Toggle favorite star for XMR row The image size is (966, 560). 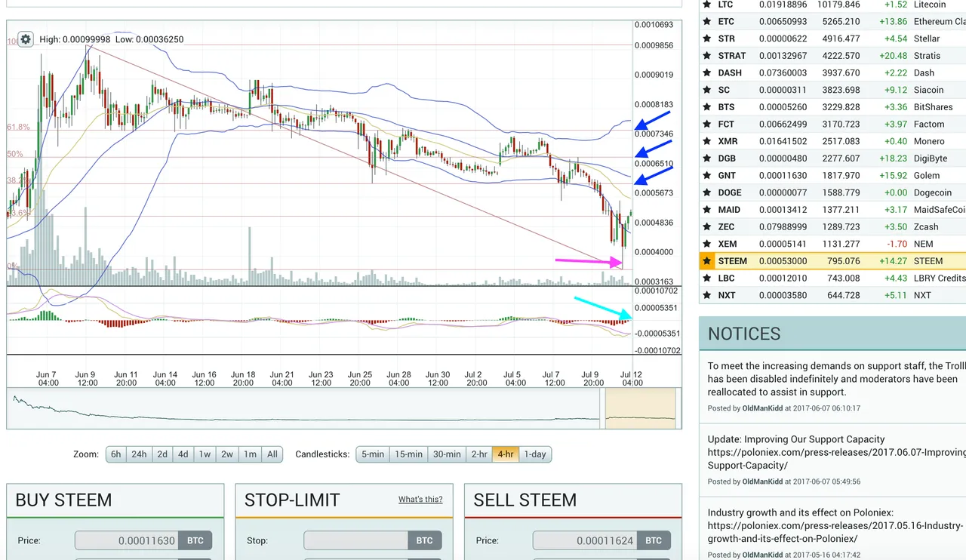707,141
